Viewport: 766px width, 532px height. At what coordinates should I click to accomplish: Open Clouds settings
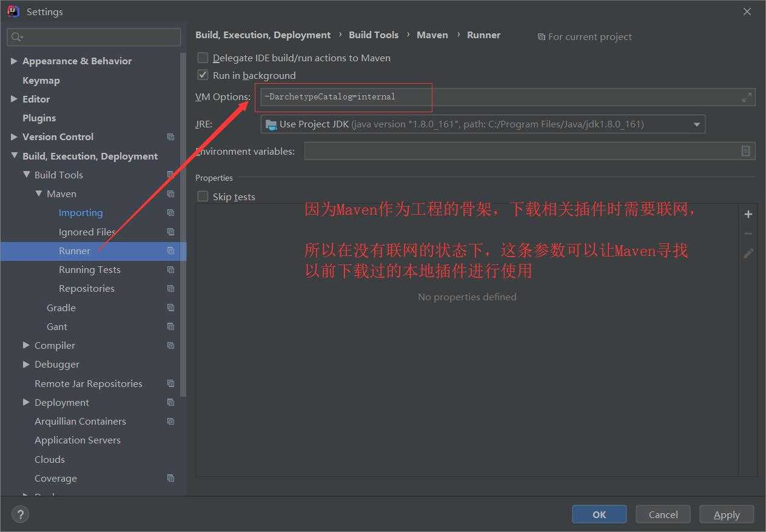[50, 459]
